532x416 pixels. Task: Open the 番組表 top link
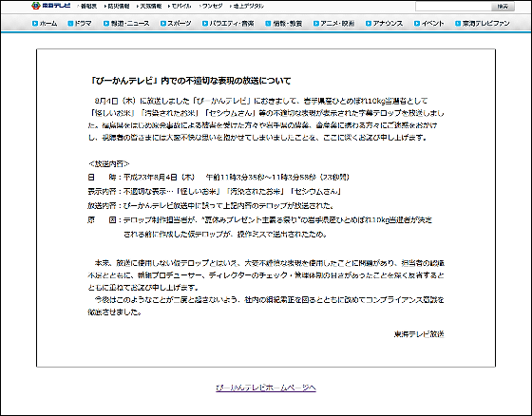(x=87, y=6)
